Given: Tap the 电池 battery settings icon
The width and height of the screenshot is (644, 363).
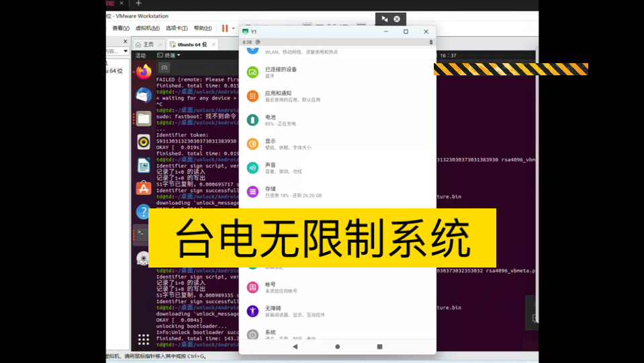Looking at the screenshot, I should pyautogui.click(x=252, y=120).
